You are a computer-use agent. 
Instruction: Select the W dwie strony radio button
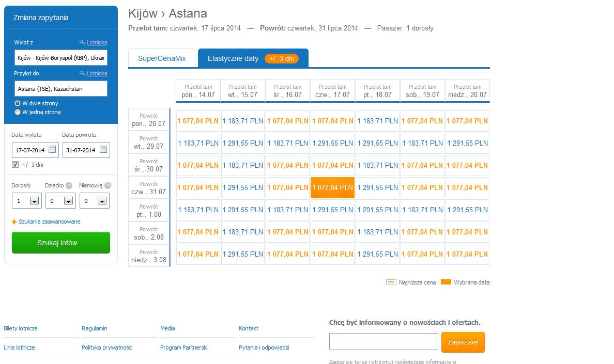(x=17, y=103)
